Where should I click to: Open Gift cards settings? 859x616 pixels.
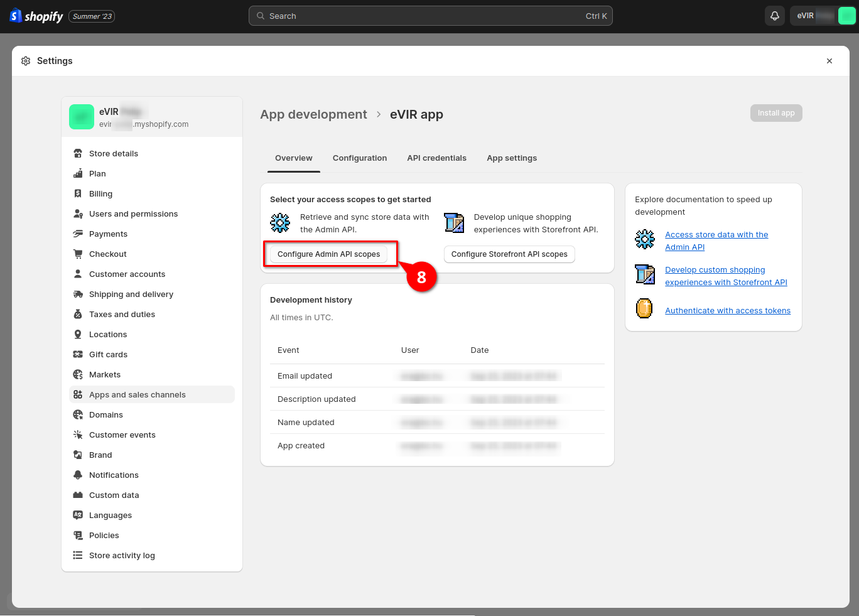coord(152,354)
